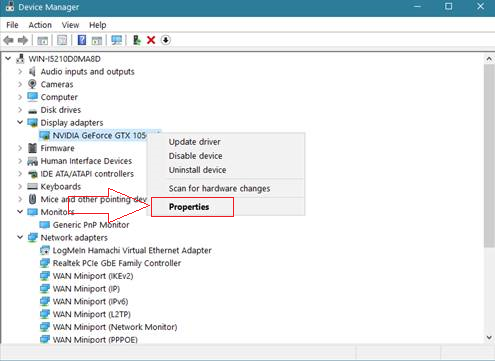Select WAN Miniport (PPPOE)
The height and width of the screenshot is (361, 495).
click(x=95, y=340)
